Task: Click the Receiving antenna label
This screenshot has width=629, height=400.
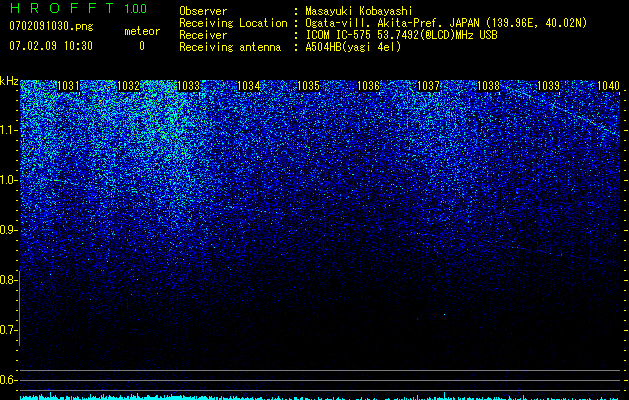Action: (230, 47)
